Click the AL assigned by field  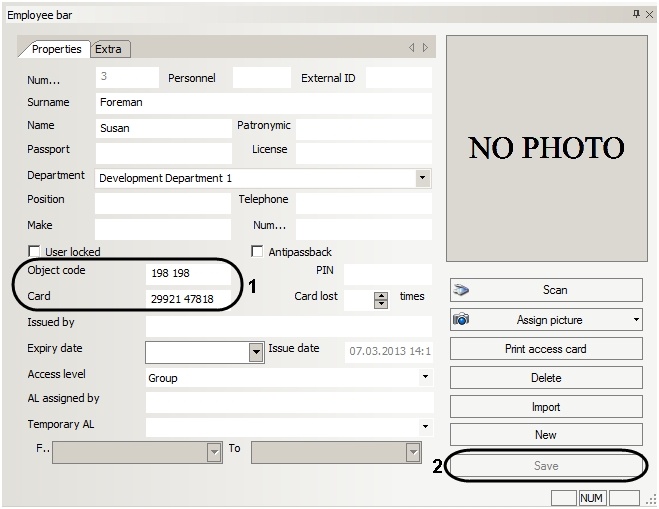(290, 403)
